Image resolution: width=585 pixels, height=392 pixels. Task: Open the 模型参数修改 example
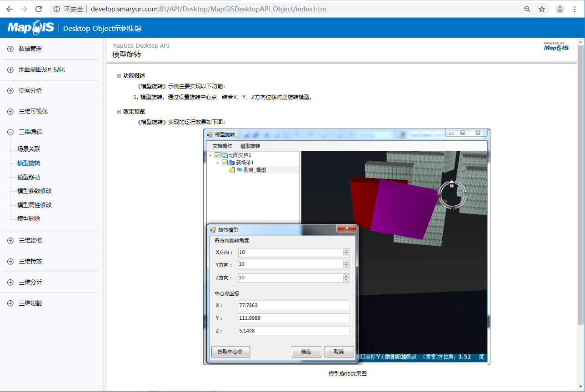tap(35, 191)
